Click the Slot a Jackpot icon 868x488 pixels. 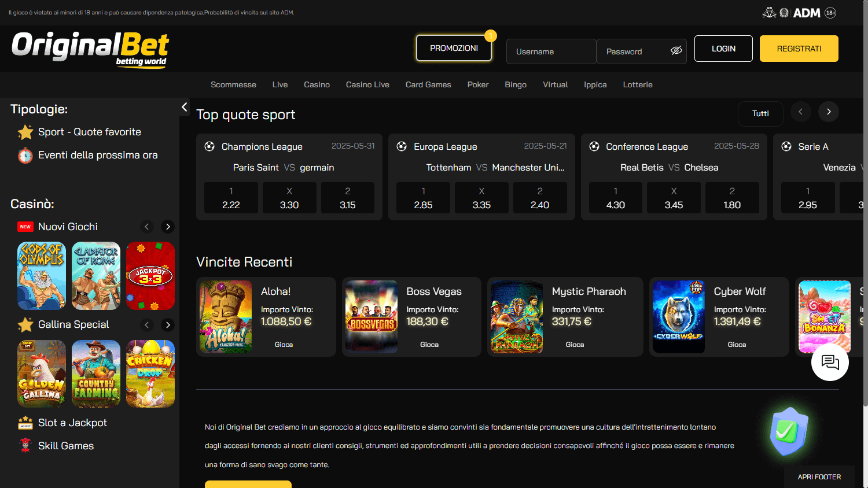25,423
